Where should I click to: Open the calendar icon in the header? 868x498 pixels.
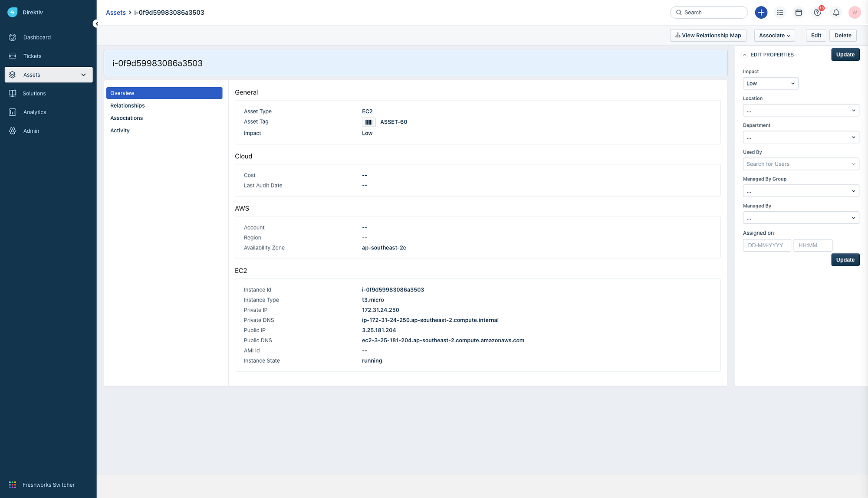coord(799,12)
